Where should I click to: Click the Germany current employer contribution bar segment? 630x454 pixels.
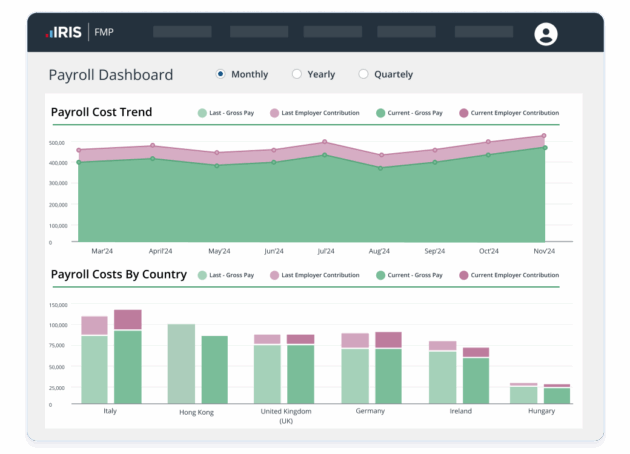388,340
